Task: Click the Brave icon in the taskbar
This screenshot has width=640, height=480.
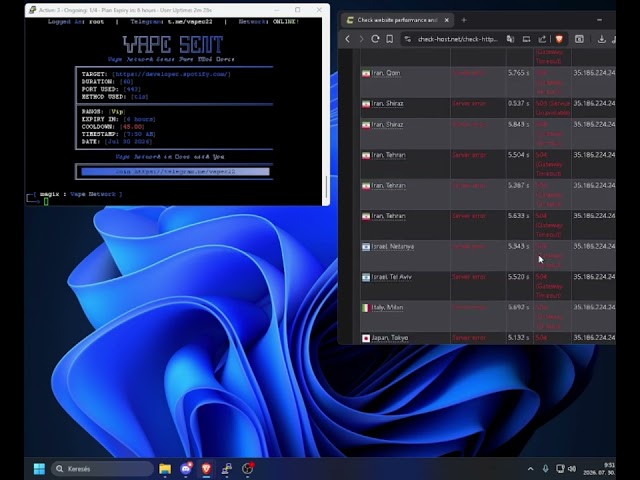Action: [206, 469]
